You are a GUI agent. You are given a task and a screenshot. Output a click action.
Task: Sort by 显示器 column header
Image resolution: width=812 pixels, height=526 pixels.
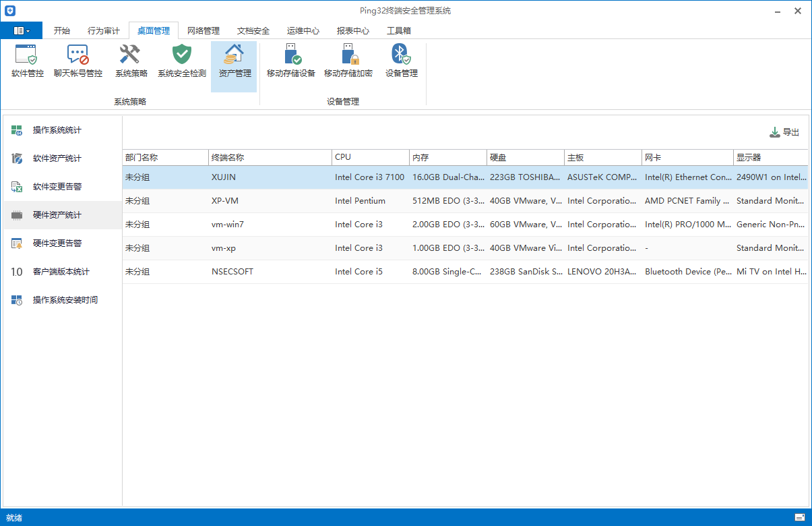click(x=771, y=157)
